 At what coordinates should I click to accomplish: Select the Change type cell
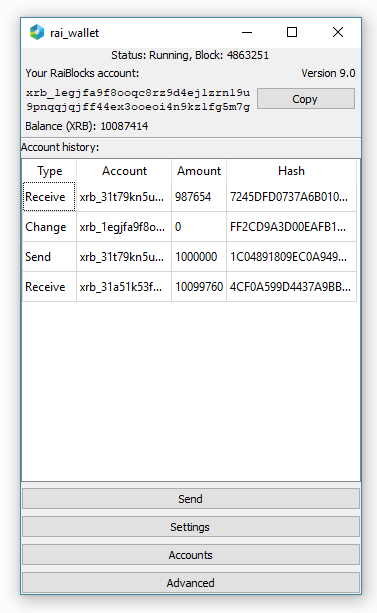click(x=49, y=227)
